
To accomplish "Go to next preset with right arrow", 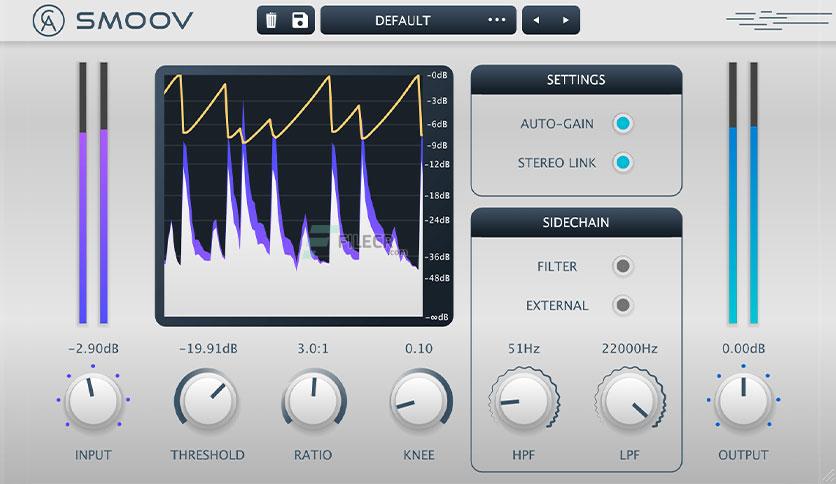I will [x=566, y=20].
